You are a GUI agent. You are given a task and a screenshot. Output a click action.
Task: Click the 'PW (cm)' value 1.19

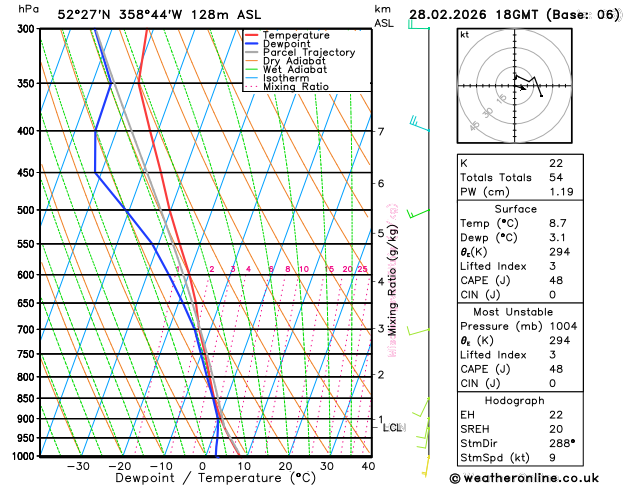[x=561, y=192]
